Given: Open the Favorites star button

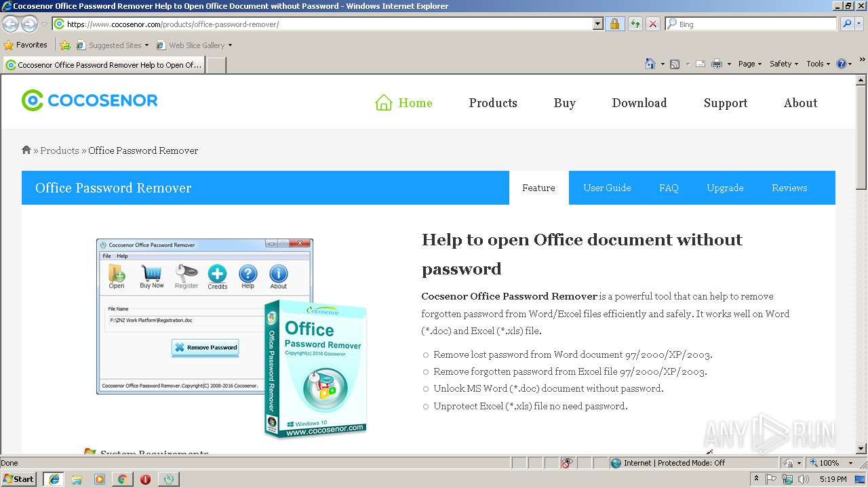Looking at the screenshot, I should [x=26, y=45].
